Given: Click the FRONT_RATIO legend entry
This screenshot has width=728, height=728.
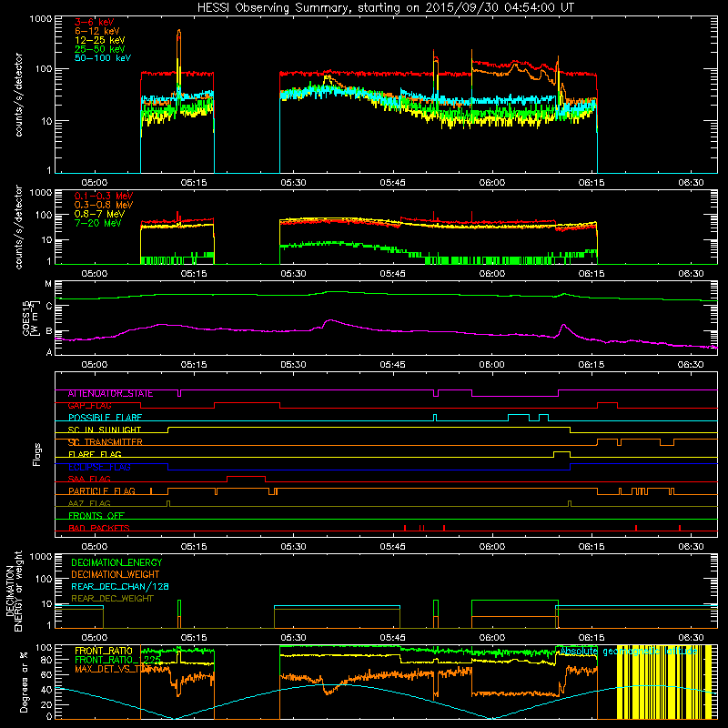Looking at the screenshot, I should [104, 652].
